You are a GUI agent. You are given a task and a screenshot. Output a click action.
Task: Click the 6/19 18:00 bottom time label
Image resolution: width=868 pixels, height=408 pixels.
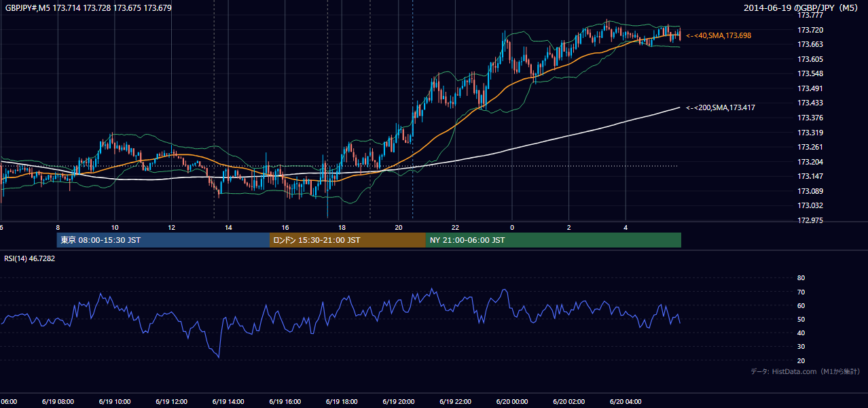click(x=342, y=402)
